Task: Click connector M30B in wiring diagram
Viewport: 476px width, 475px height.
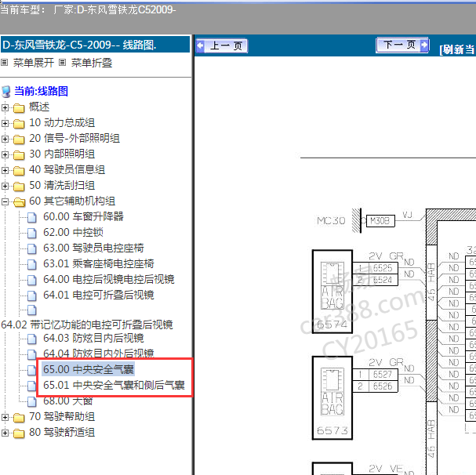Action: pyautogui.click(x=380, y=221)
